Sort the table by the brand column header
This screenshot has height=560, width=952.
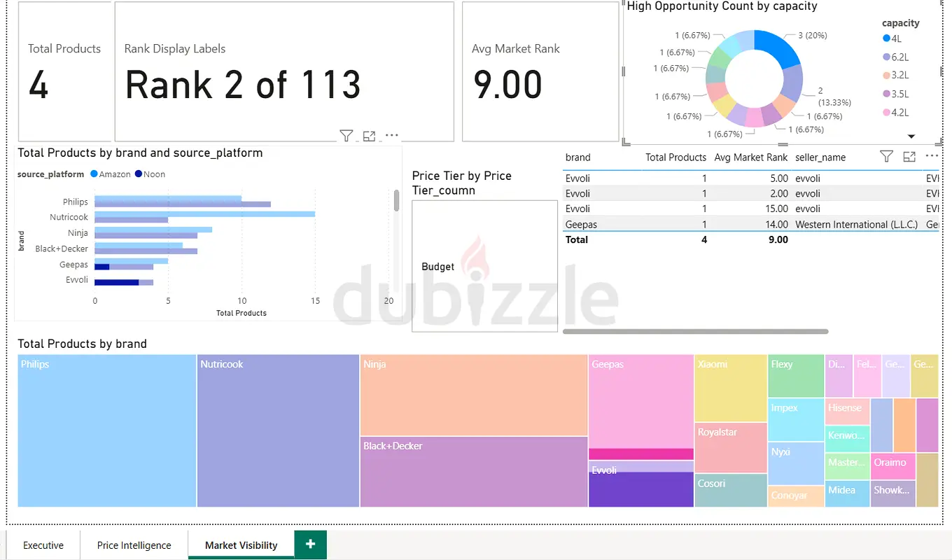(578, 157)
